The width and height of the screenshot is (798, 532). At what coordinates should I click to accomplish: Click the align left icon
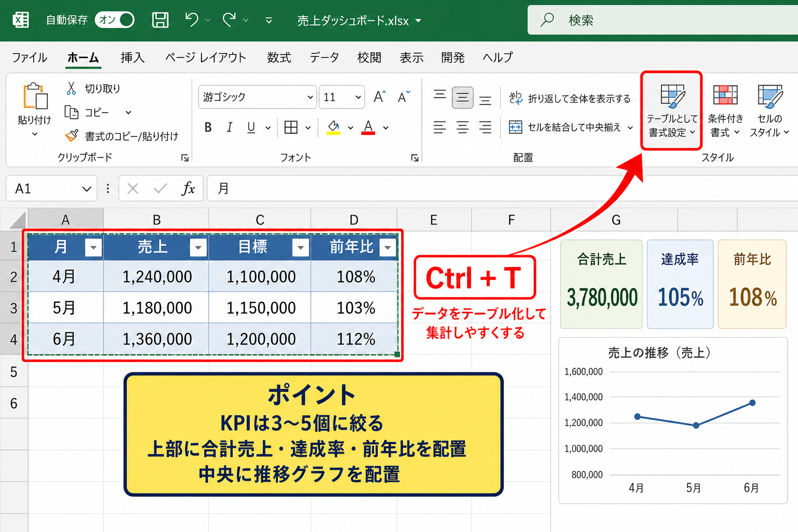pyautogui.click(x=440, y=127)
